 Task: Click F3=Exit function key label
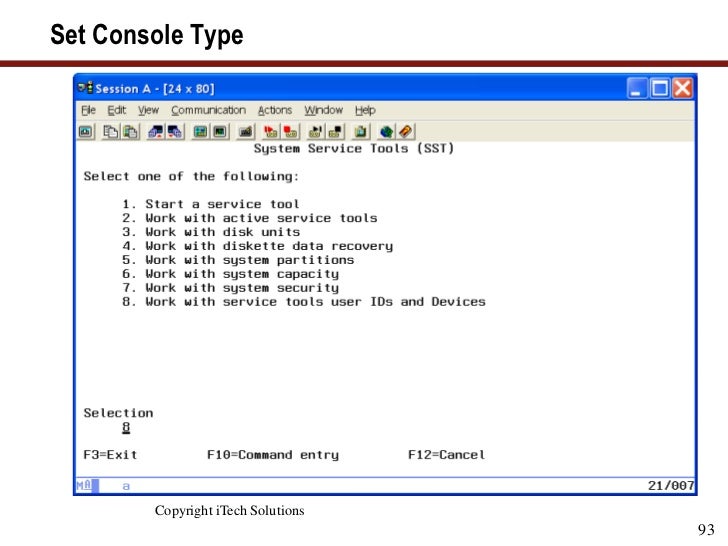tap(110, 455)
